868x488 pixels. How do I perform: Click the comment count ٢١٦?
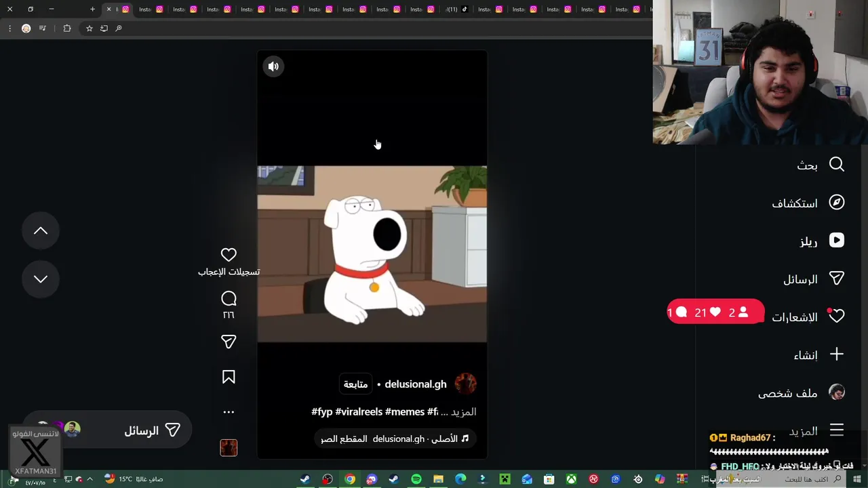click(x=229, y=315)
